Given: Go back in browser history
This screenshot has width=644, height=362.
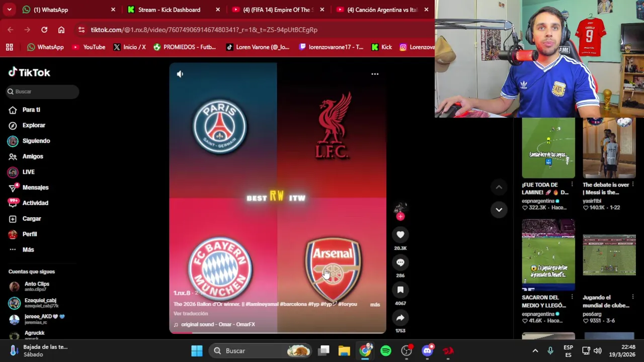Looking at the screenshot, I should click(x=11, y=30).
